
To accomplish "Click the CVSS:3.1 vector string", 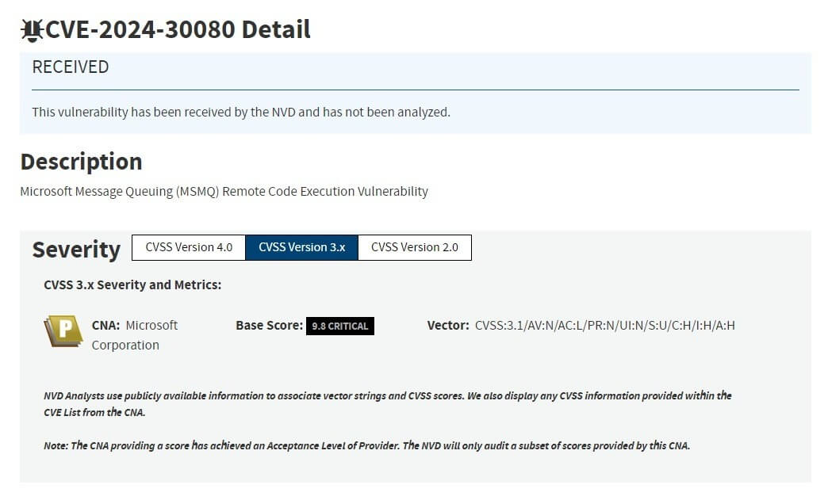I will tap(604, 325).
